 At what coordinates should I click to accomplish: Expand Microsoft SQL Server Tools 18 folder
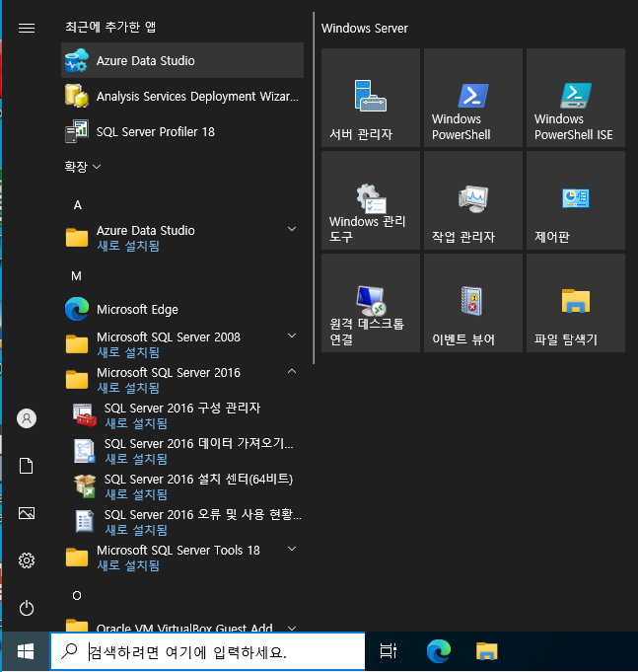point(182,558)
